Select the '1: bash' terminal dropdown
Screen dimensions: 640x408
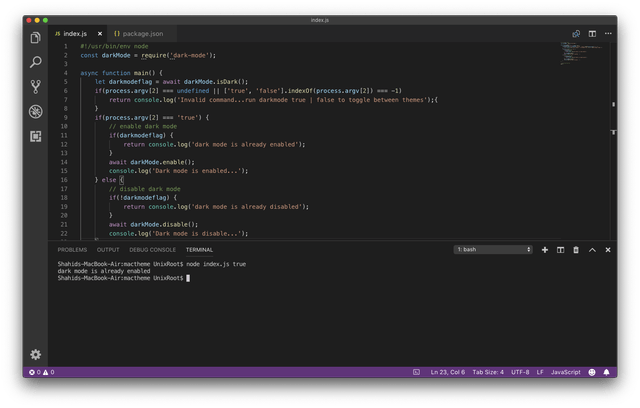(x=493, y=249)
